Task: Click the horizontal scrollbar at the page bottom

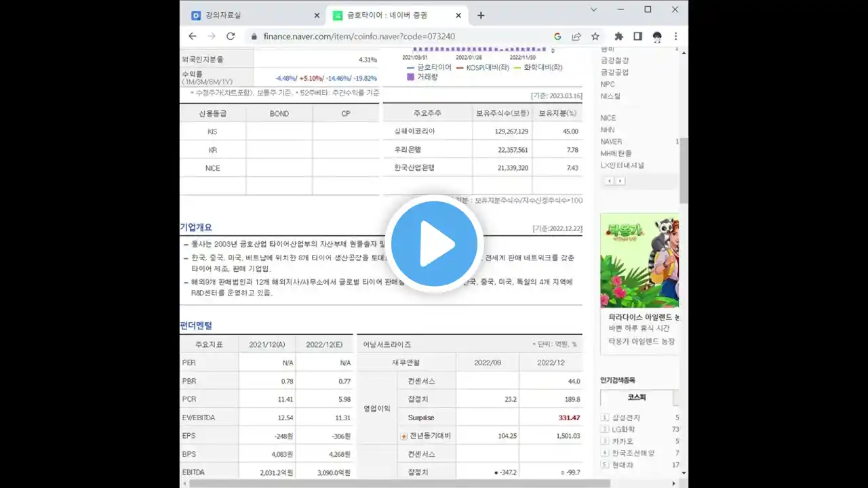Action: pyautogui.click(x=400, y=483)
